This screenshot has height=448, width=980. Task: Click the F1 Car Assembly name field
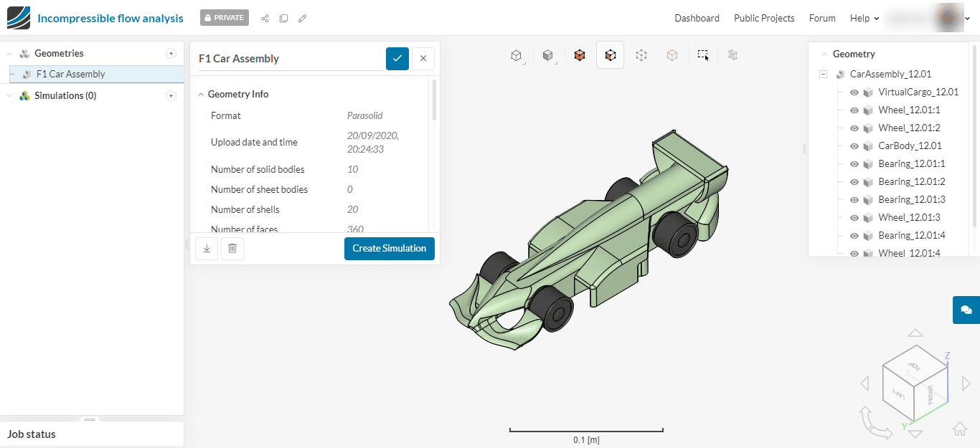click(x=287, y=58)
